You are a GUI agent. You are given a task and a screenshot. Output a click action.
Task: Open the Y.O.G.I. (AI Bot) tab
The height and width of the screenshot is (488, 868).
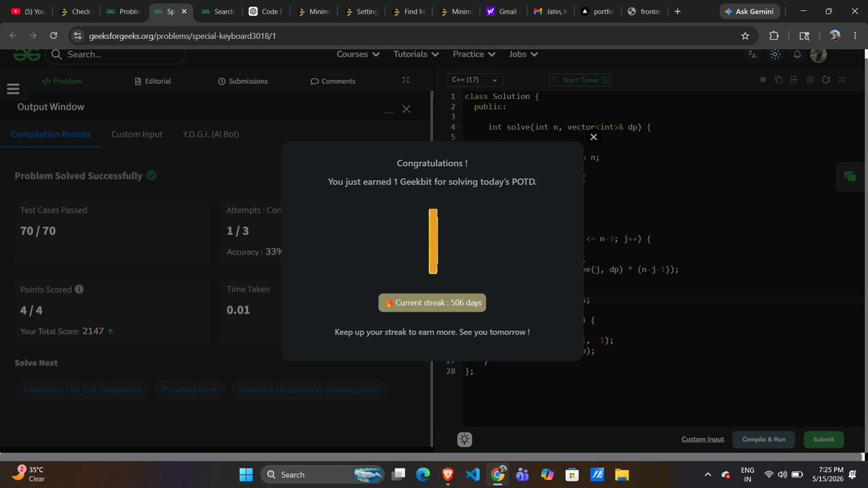(x=211, y=134)
